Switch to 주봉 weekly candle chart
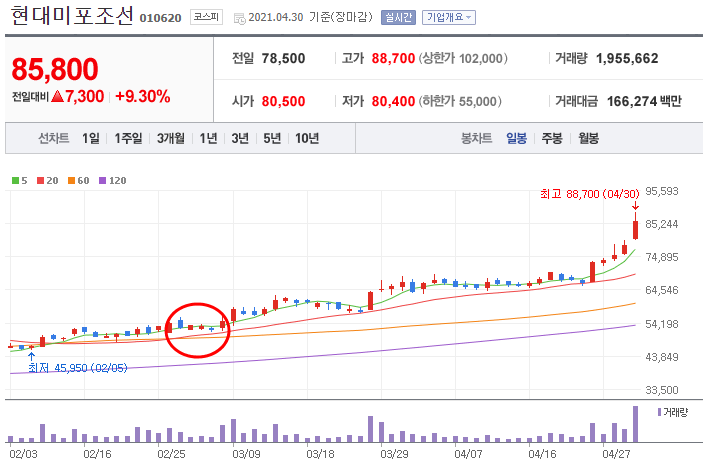The width and height of the screenshot is (703, 467). (552, 138)
